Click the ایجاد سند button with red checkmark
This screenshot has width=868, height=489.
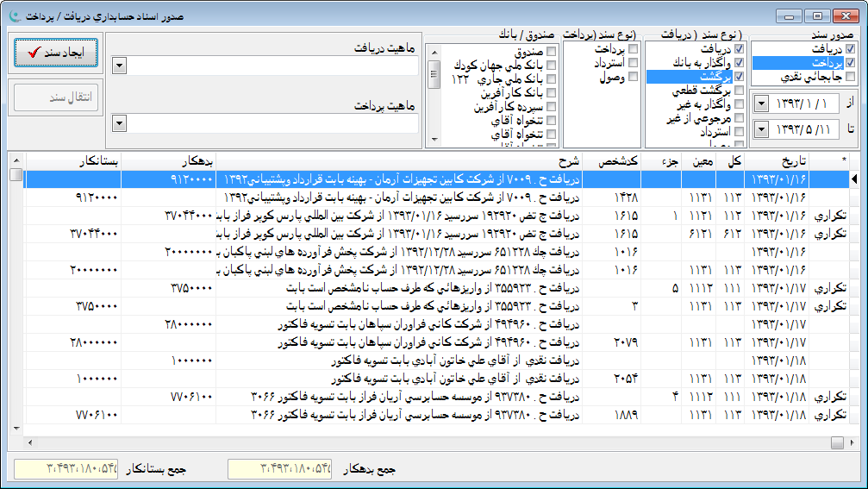[x=55, y=53]
